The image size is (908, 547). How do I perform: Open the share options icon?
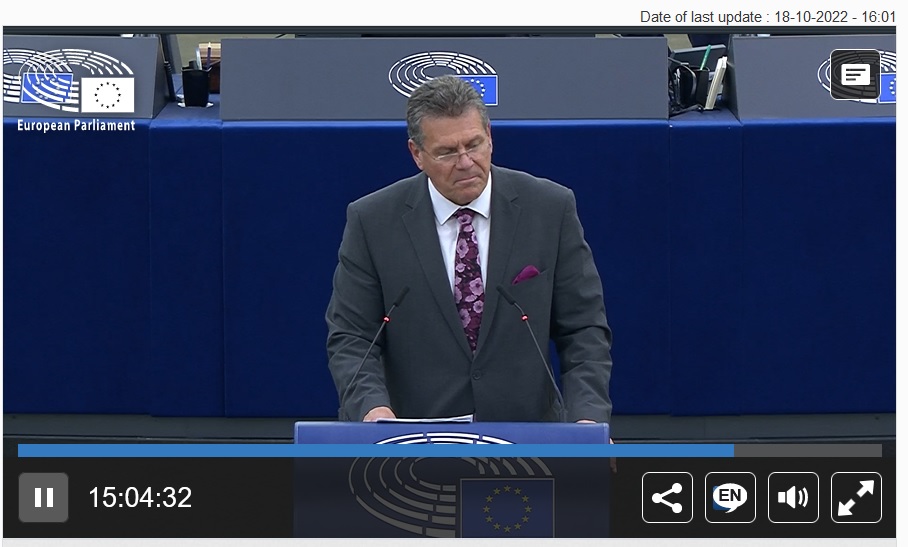667,497
